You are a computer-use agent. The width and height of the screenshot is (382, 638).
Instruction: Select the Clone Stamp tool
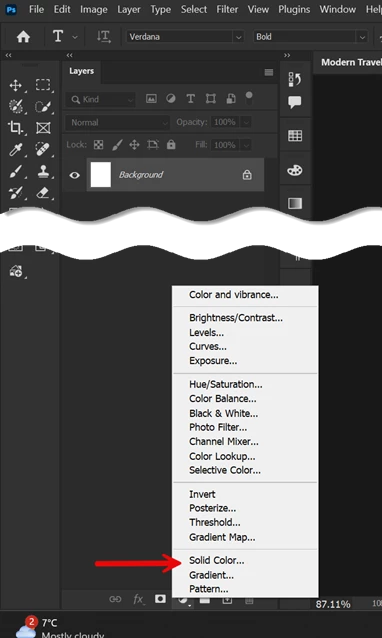click(x=43, y=171)
